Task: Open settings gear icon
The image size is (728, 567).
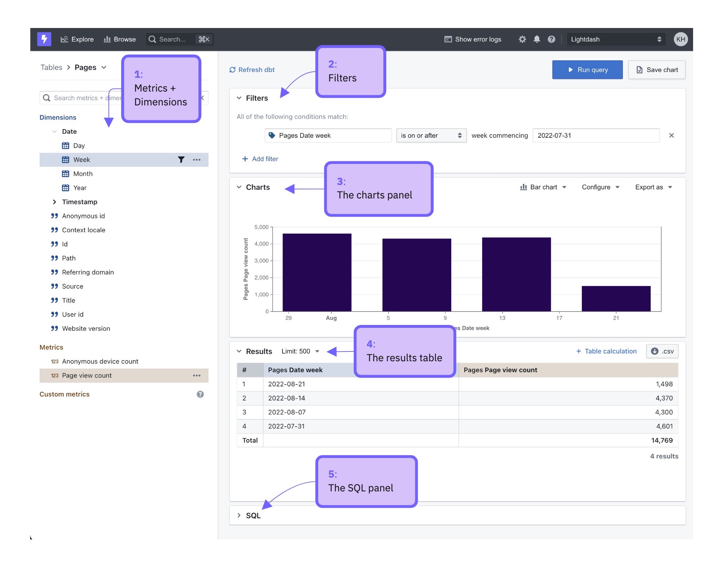Action: [x=522, y=39]
